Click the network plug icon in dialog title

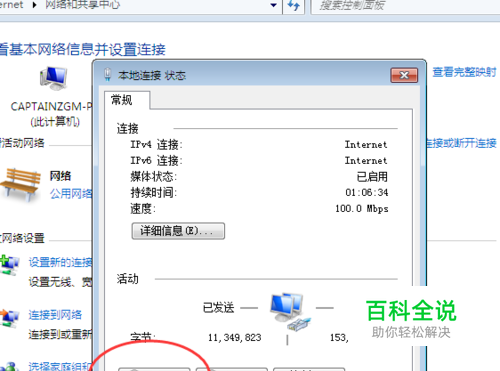point(107,75)
